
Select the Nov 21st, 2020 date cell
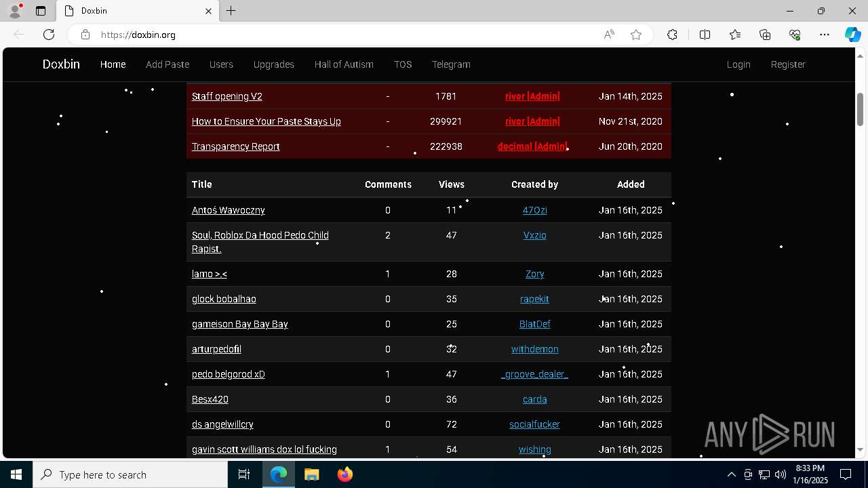[x=631, y=121]
